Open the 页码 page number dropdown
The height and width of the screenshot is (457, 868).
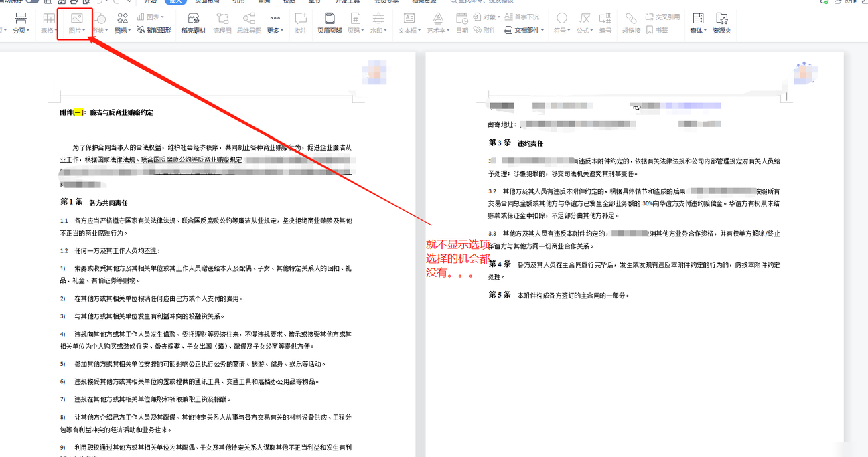click(x=356, y=23)
